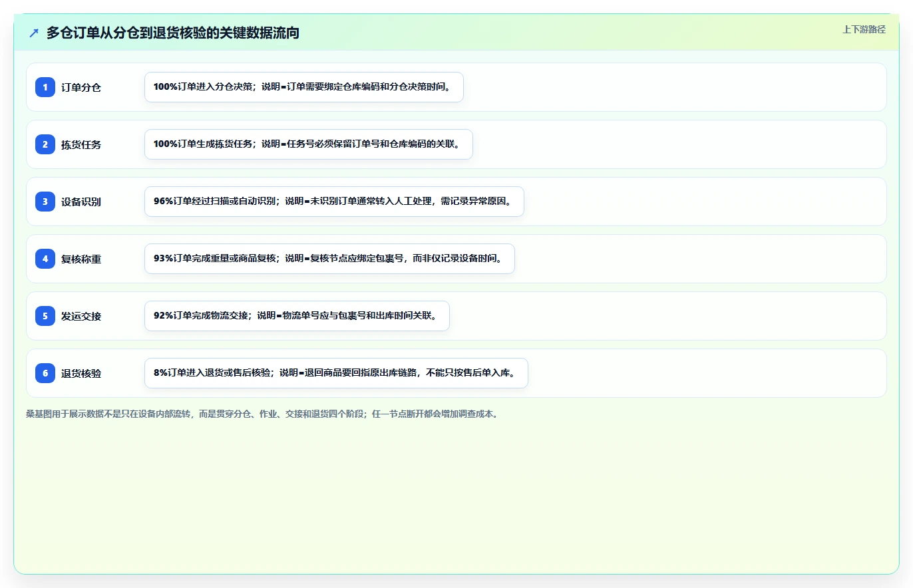Click the 复核称重 step label
This screenshot has height=588, width=913.
click(81, 259)
